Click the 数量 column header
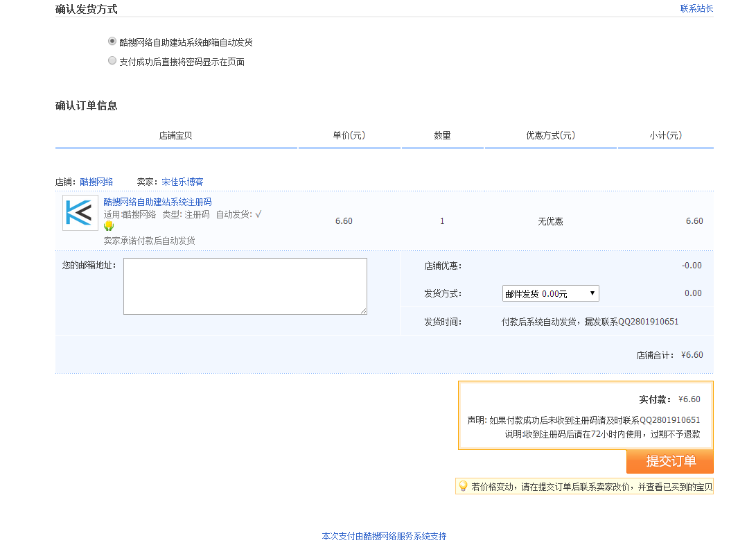 coord(442,135)
